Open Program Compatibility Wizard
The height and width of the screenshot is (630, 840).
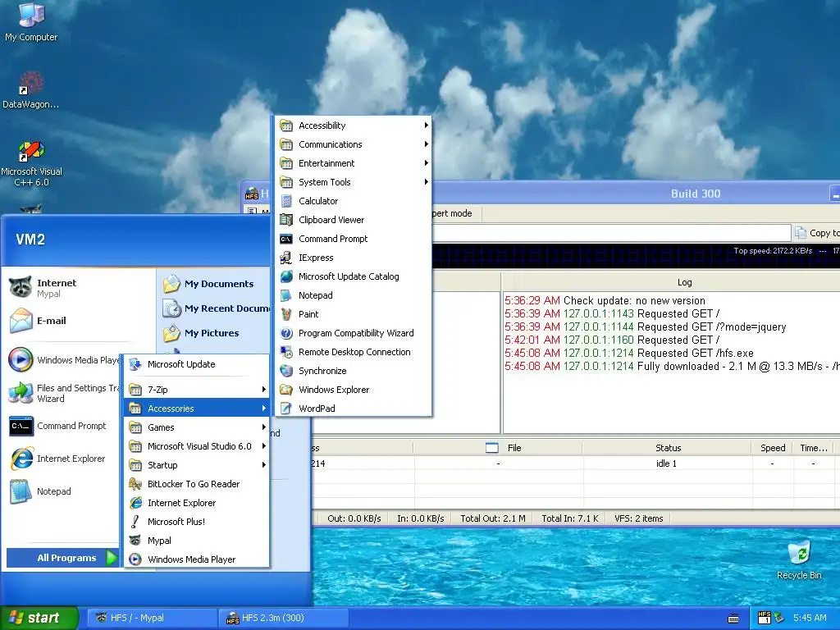[353, 333]
